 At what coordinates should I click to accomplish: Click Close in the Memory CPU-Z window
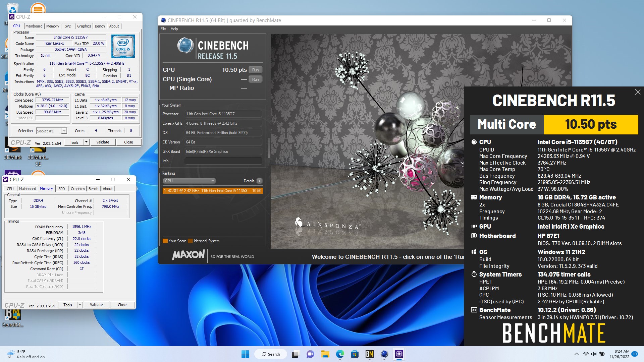coord(122,305)
